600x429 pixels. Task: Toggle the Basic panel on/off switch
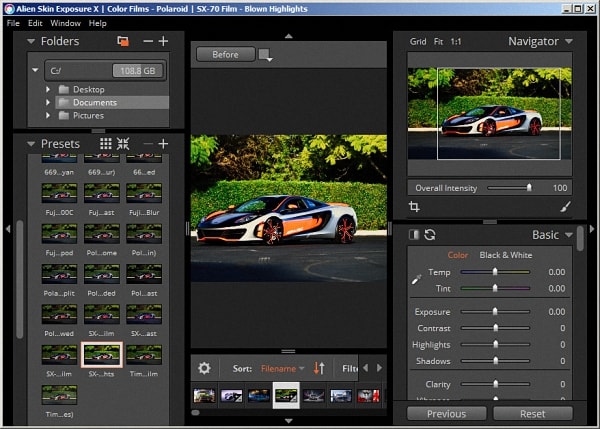pyautogui.click(x=414, y=234)
